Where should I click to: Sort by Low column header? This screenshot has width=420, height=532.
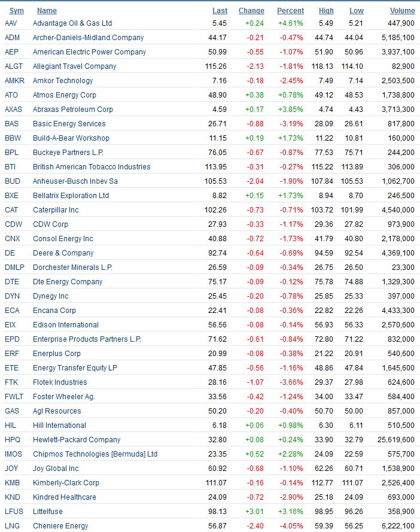357,11
